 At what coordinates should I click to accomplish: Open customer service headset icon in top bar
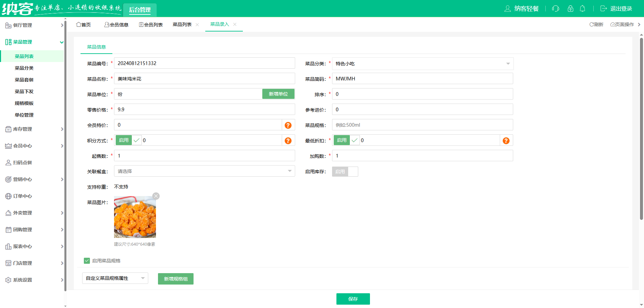[x=555, y=9]
